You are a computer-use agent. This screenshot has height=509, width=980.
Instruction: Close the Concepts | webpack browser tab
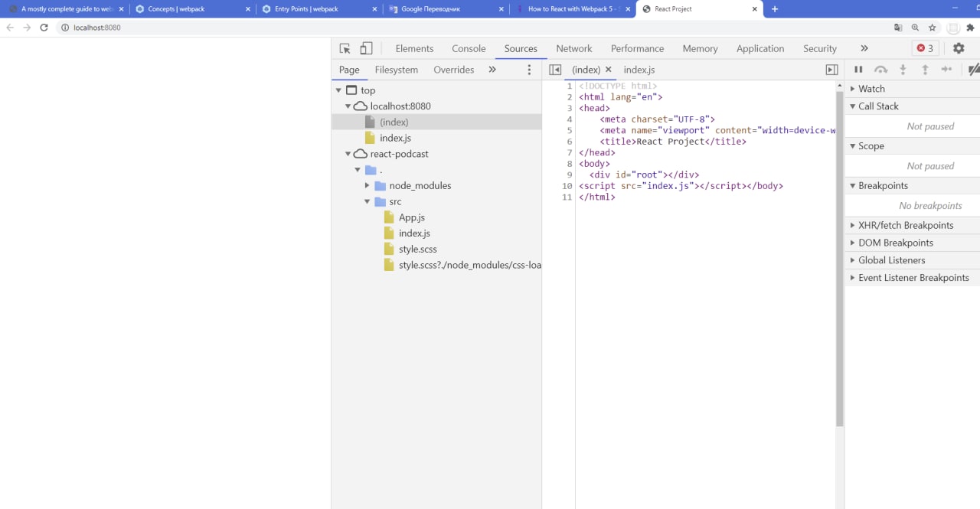[x=247, y=9]
